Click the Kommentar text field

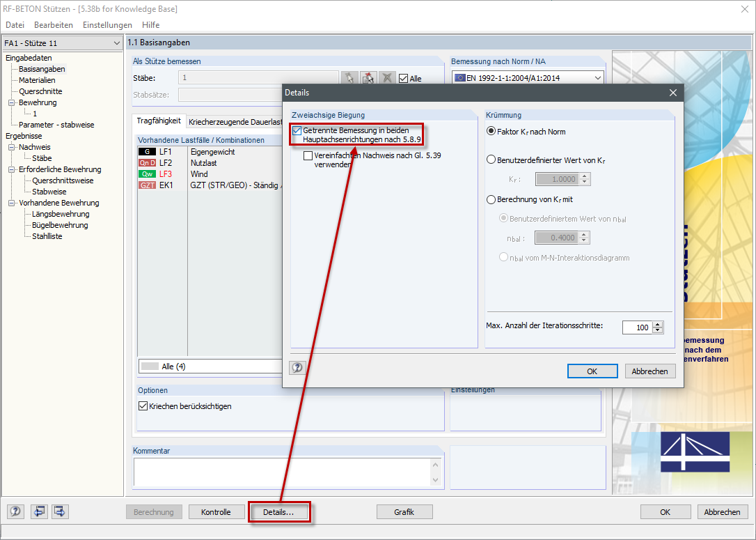click(x=282, y=472)
